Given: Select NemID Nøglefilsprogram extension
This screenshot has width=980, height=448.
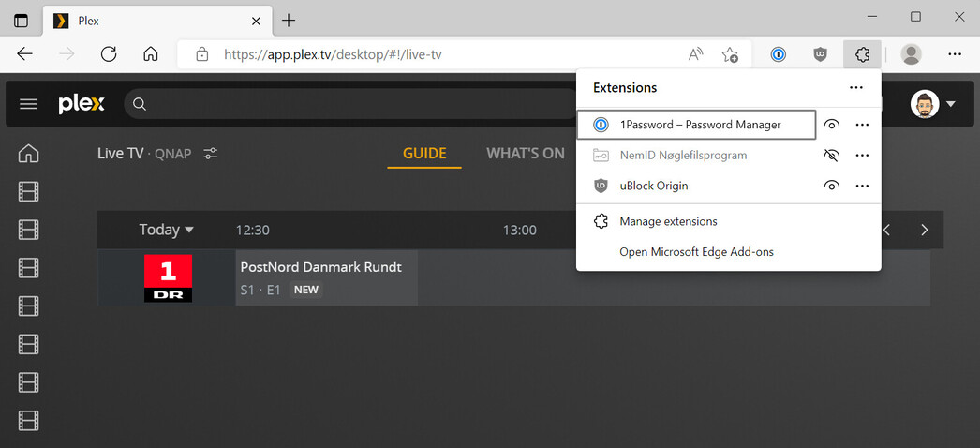Looking at the screenshot, I should click(x=696, y=155).
